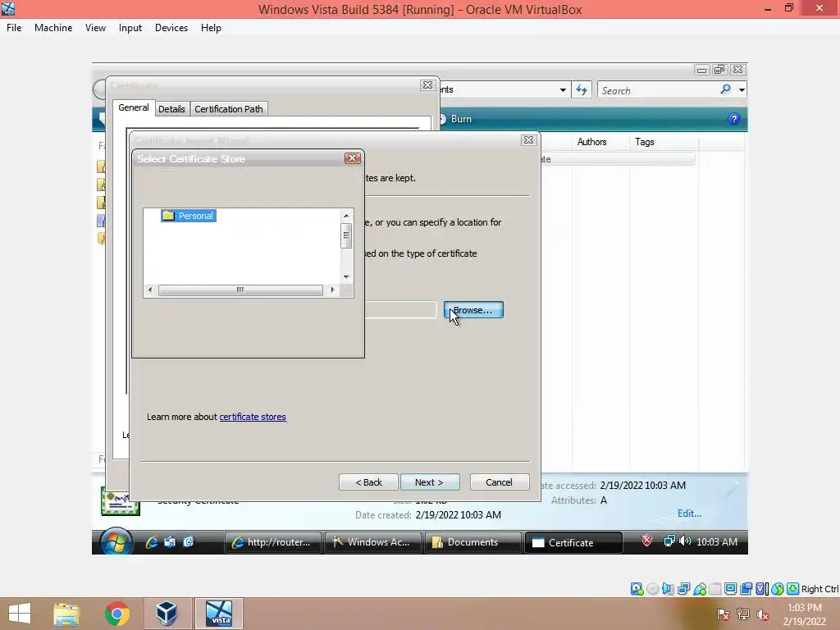Open the Windows 8 host Start button
The image size is (840, 630).
(x=20, y=614)
